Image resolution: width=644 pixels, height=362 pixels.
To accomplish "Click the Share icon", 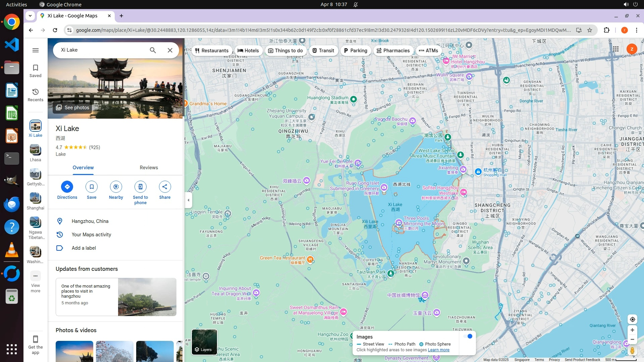I will click(x=165, y=187).
